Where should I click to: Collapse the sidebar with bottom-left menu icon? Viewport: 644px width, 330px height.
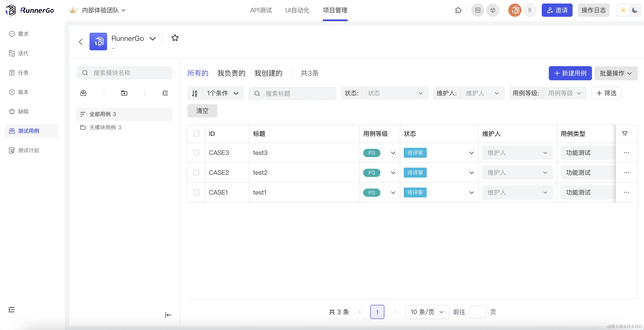(x=11, y=310)
